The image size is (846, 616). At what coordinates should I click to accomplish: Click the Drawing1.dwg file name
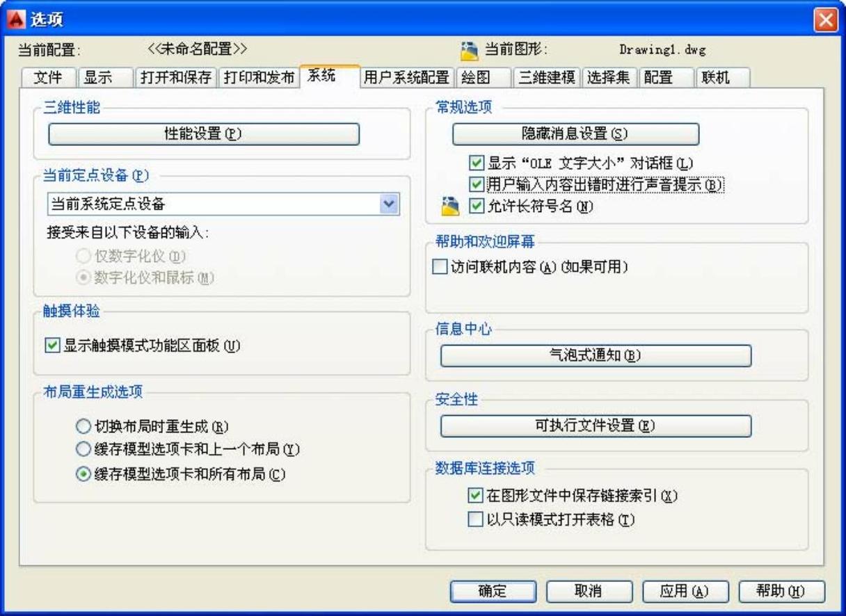click(663, 50)
